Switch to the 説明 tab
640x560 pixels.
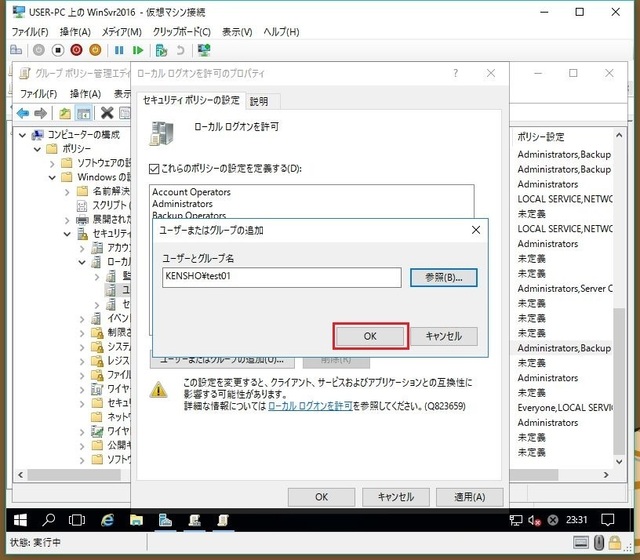coord(259,101)
